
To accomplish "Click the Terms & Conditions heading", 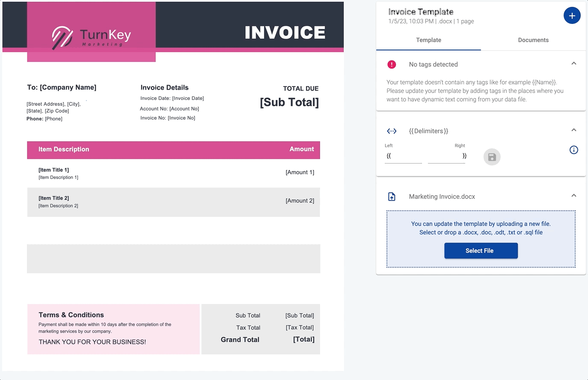I will [71, 315].
